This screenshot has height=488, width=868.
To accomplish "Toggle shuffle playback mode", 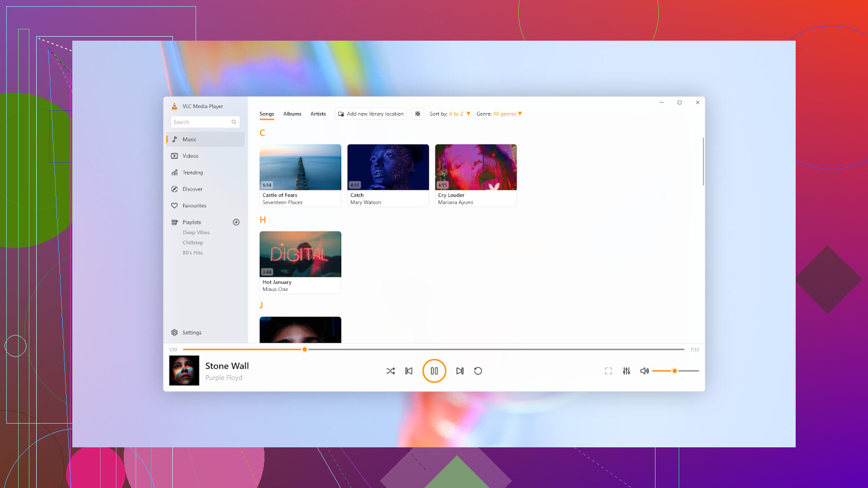I will coord(390,371).
